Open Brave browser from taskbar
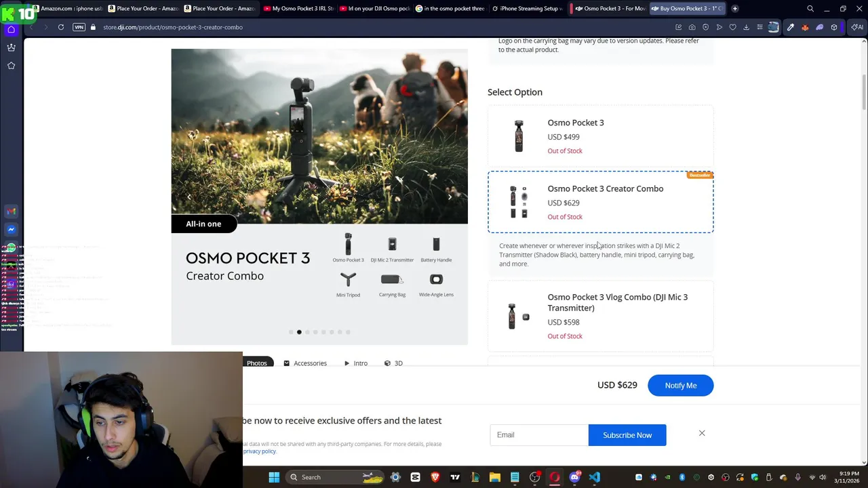Image resolution: width=868 pixels, height=488 pixels. (x=435, y=477)
